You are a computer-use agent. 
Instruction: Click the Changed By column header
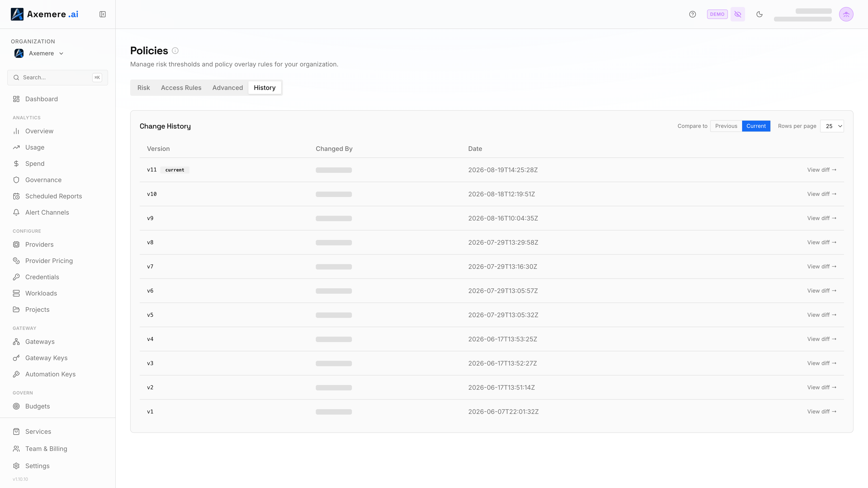[334, 148]
